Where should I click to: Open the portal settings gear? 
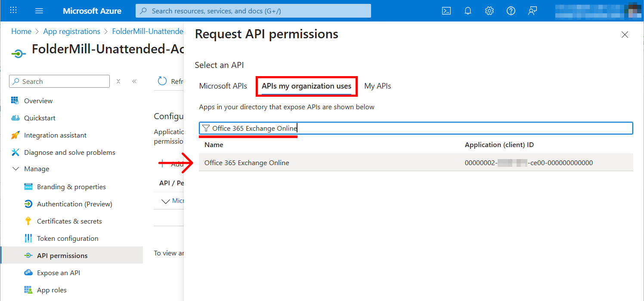pyautogui.click(x=489, y=11)
